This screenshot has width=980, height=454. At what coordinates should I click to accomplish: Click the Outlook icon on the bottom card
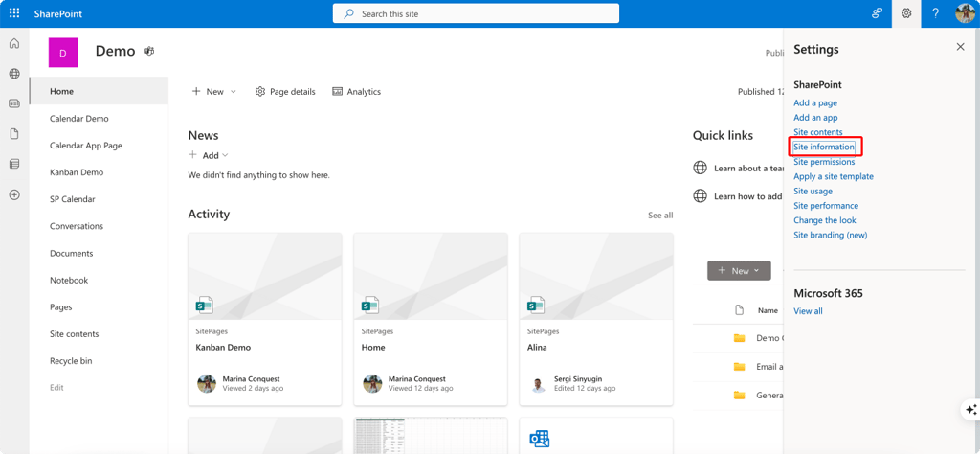point(538,440)
